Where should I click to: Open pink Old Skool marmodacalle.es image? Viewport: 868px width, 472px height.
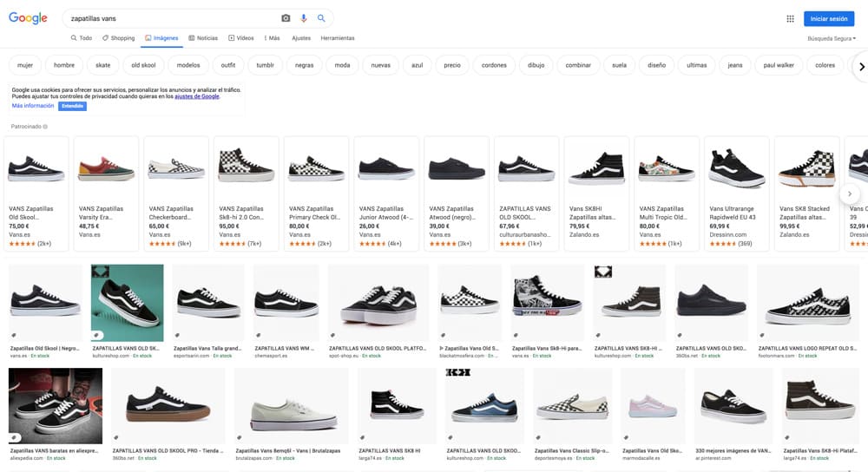[654, 405]
